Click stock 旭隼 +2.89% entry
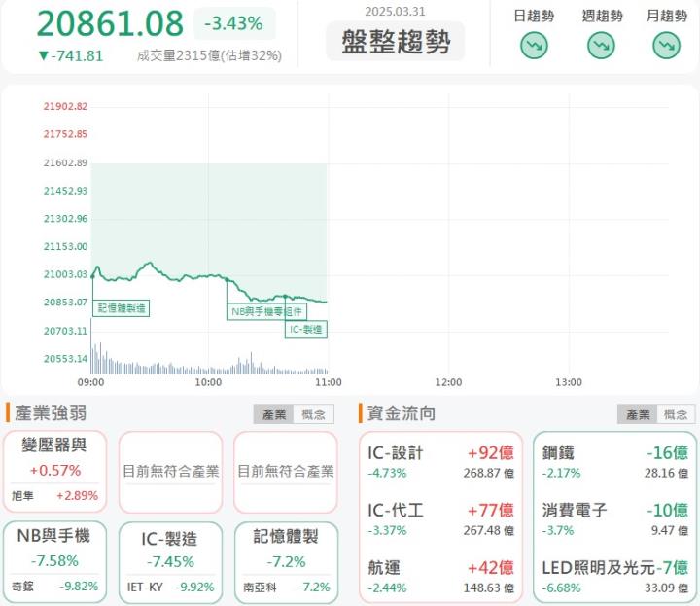Image resolution: width=700 pixels, height=606 pixels. tap(54, 495)
